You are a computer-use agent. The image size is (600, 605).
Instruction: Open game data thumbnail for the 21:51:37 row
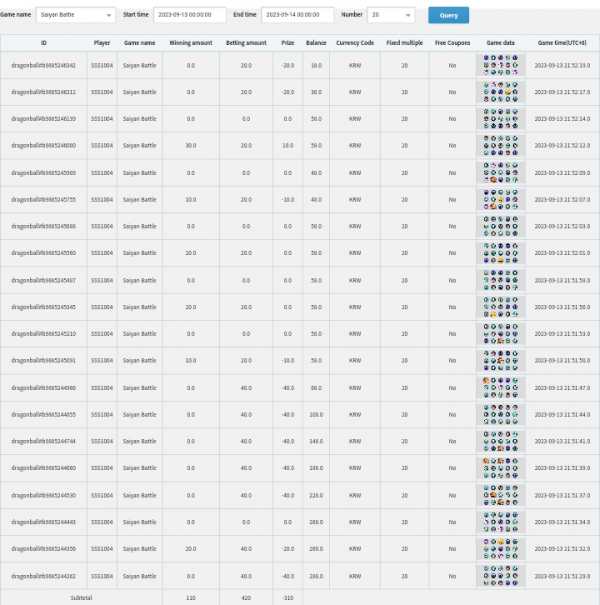click(500, 495)
